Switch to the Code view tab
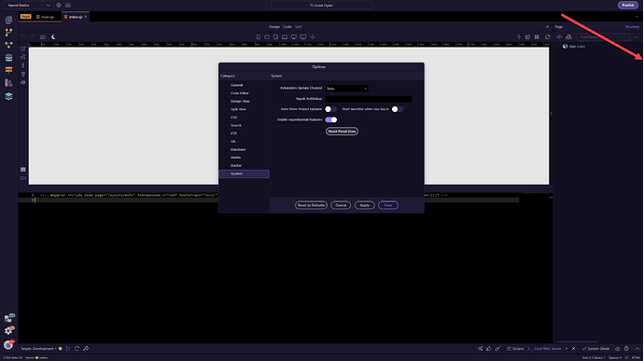The image size is (644, 361). [287, 27]
